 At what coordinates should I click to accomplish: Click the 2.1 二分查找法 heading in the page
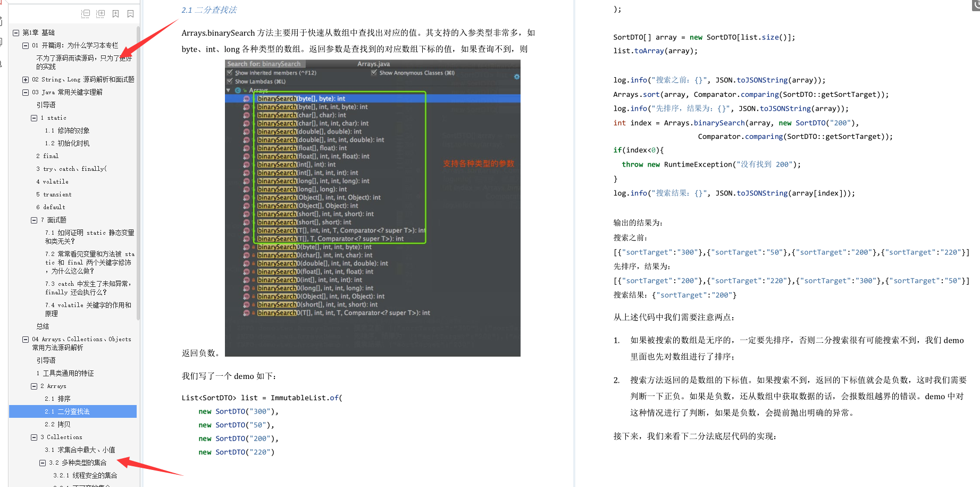point(209,10)
